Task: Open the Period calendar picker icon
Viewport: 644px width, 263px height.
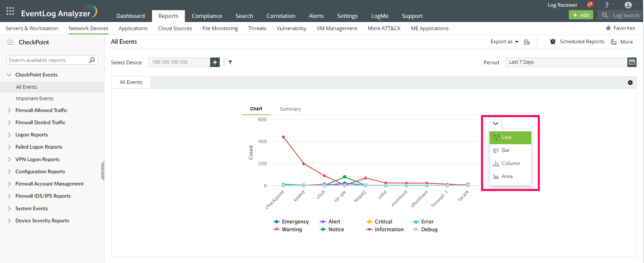Action: tap(632, 62)
